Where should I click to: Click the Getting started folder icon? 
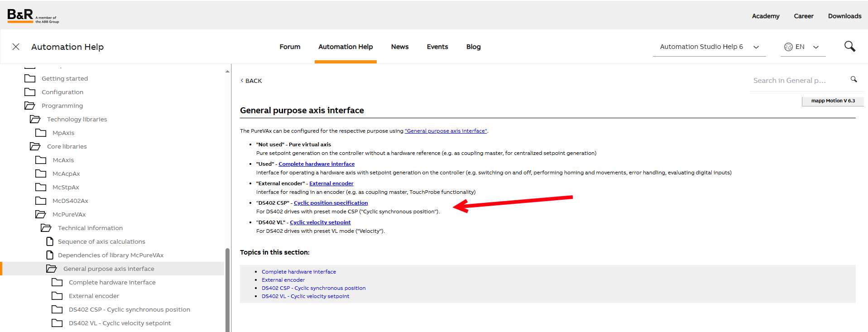(30, 78)
